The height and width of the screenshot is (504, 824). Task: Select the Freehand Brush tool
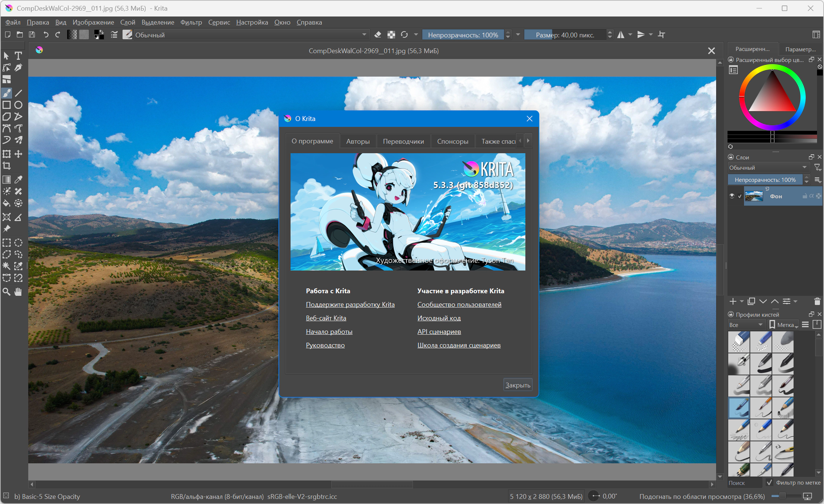tap(7, 93)
